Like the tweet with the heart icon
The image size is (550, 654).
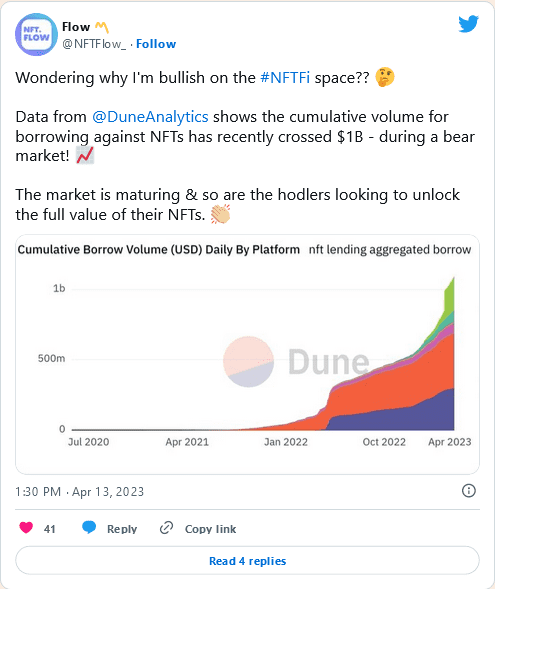click(x=26, y=528)
